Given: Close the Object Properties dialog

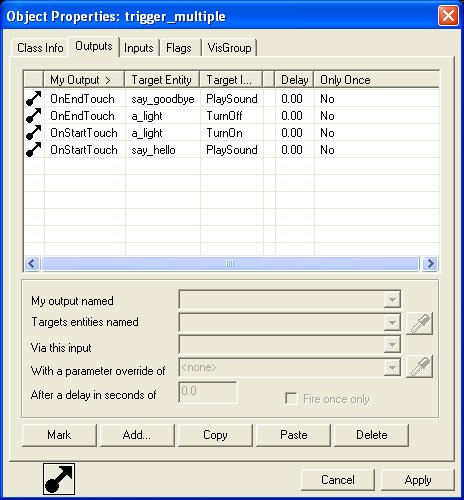Looking at the screenshot, I should (448, 15).
